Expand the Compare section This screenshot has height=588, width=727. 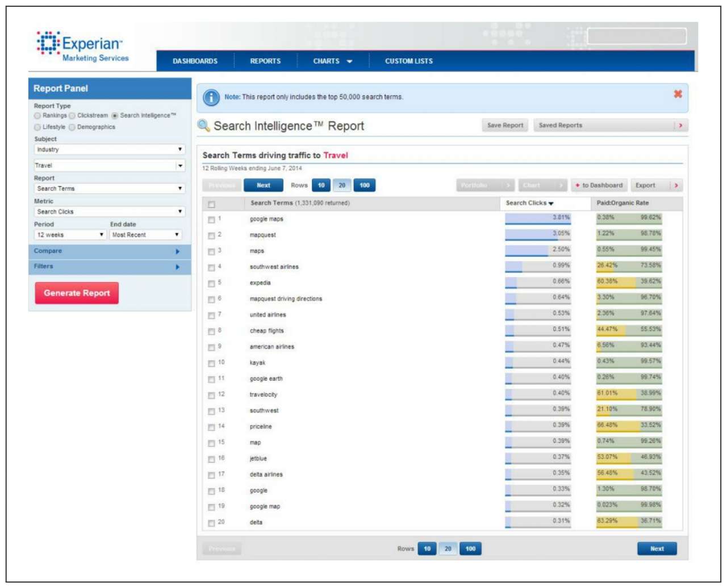[x=110, y=251]
